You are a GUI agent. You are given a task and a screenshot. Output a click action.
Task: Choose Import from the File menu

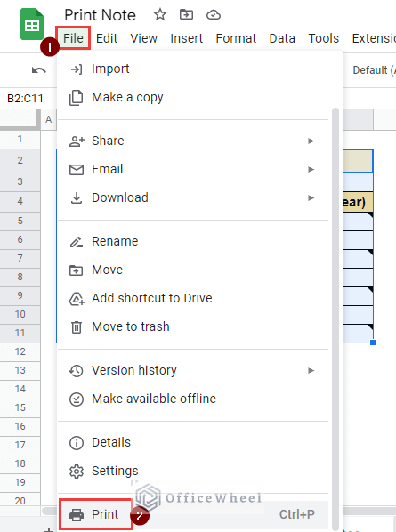point(193,69)
